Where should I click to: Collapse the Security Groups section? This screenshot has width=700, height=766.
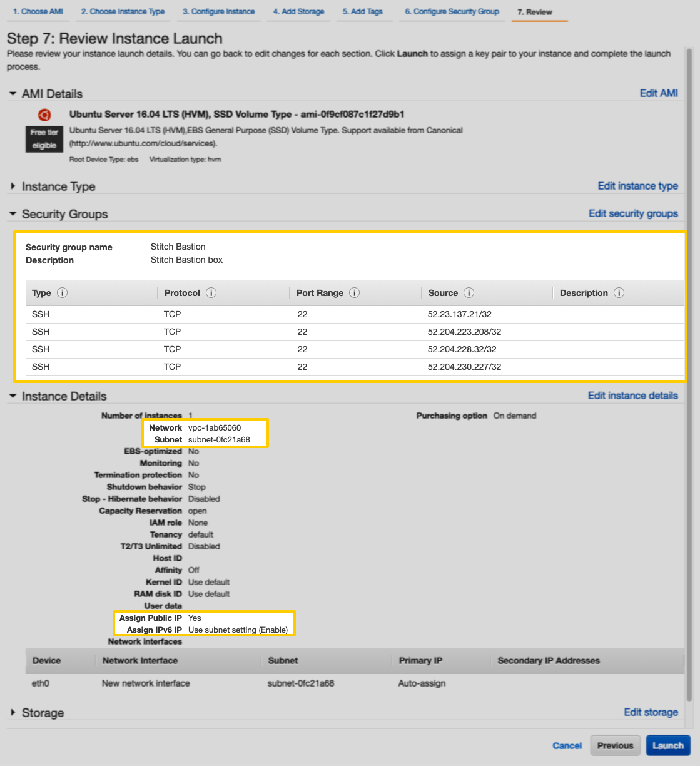tap(12, 213)
